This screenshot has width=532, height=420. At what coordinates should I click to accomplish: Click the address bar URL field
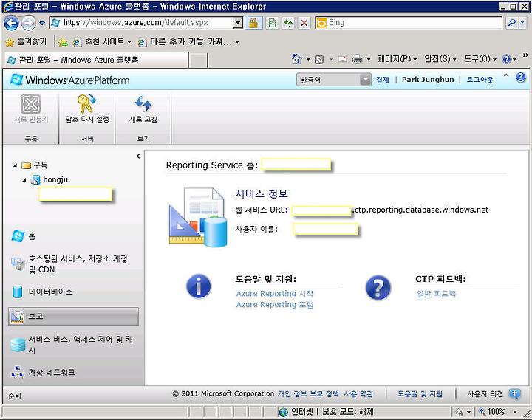click(x=142, y=23)
